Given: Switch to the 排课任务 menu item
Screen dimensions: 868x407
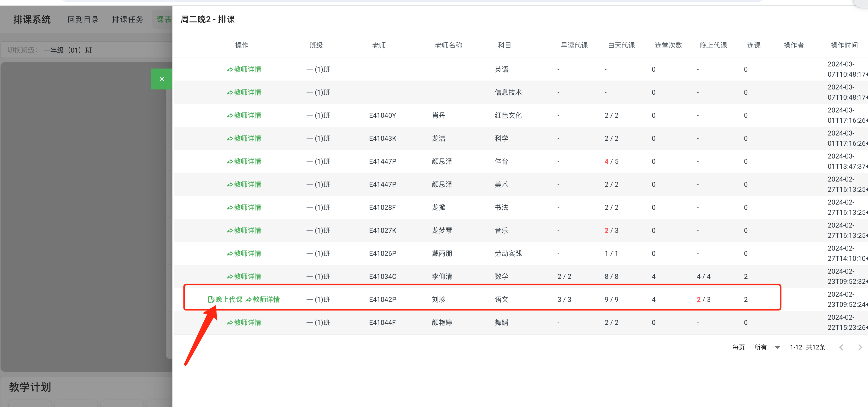Looking at the screenshot, I should [127, 19].
